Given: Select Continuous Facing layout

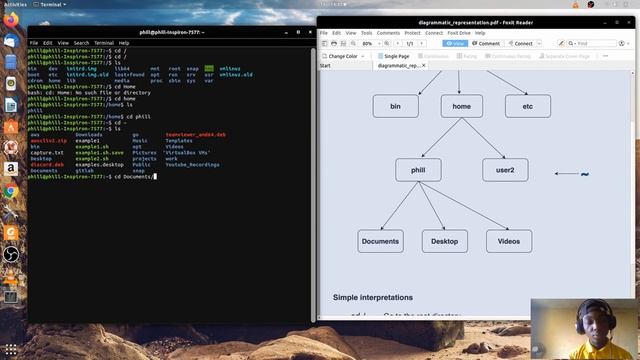Looking at the screenshot, I should (x=508, y=56).
